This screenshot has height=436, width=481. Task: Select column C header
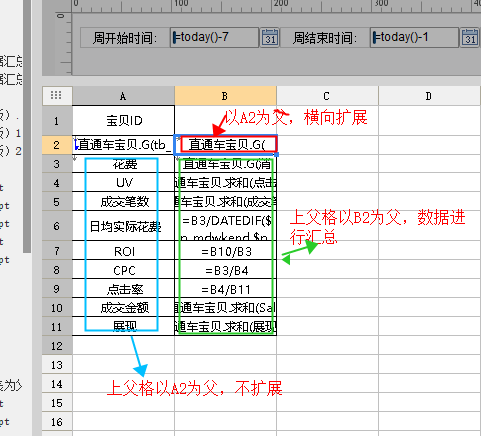327,96
